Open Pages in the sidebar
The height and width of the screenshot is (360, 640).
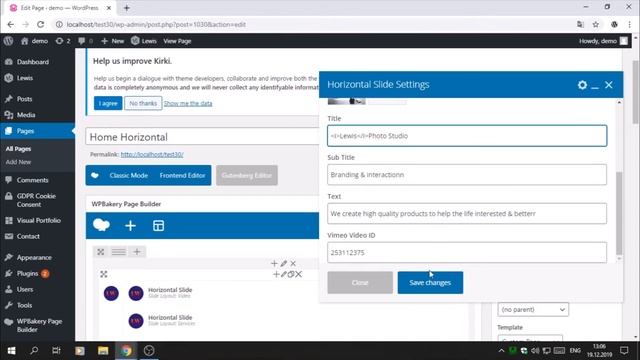click(x=37, y=131)
